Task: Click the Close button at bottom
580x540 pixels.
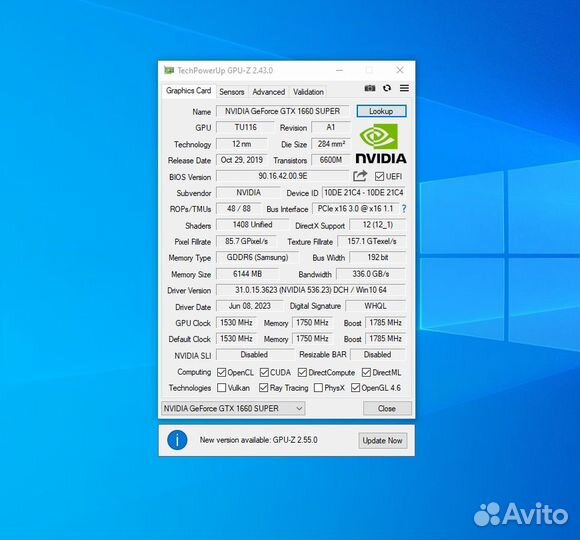Action: (x=387, y=408)
